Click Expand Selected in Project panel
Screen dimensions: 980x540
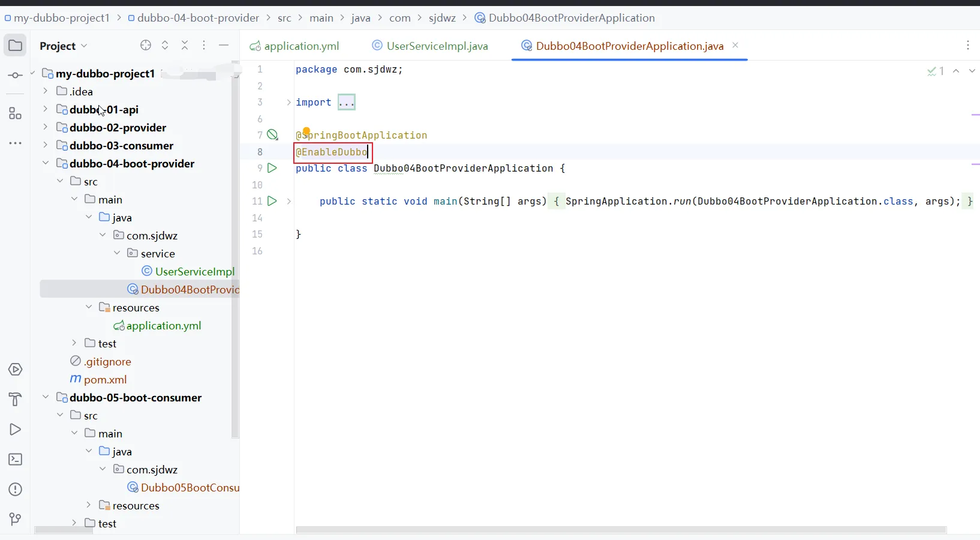(165, 46)
